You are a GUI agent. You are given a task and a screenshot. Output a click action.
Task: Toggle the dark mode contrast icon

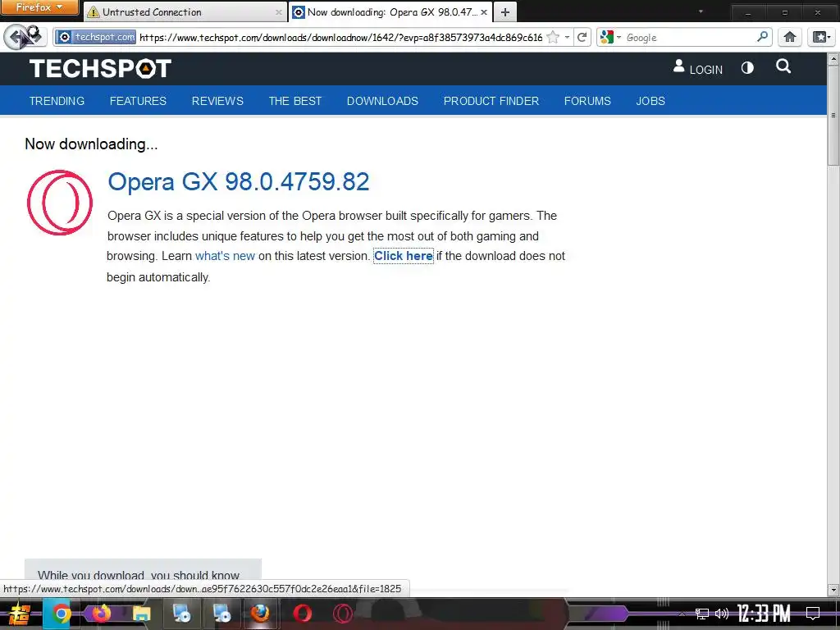(x=747, y=68)
